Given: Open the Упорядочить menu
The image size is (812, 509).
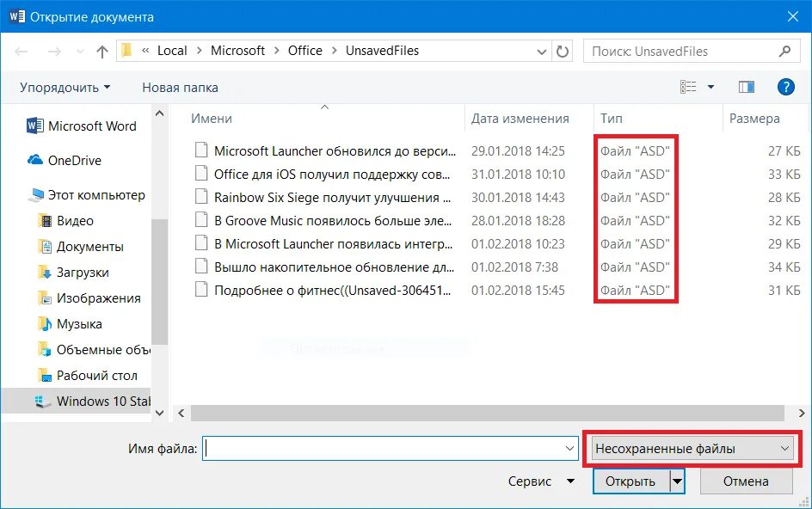Looking at the screenshot, I should point(65,88).
